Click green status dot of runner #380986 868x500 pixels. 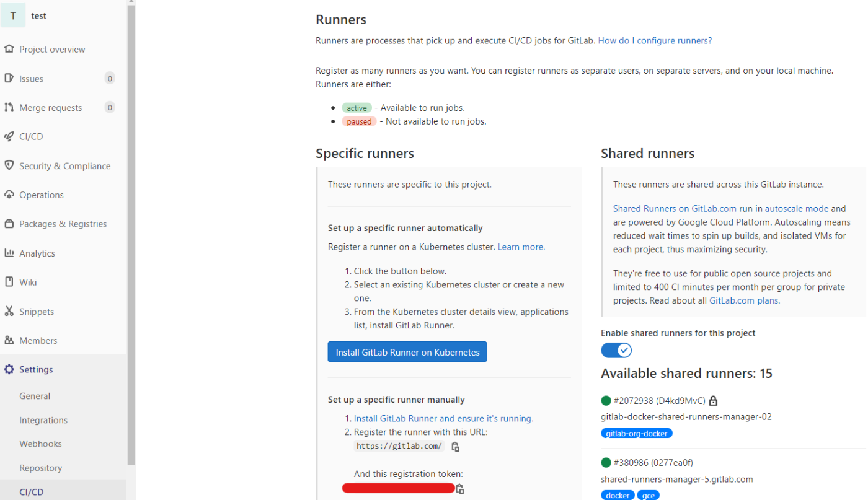[x=606, y=463]
